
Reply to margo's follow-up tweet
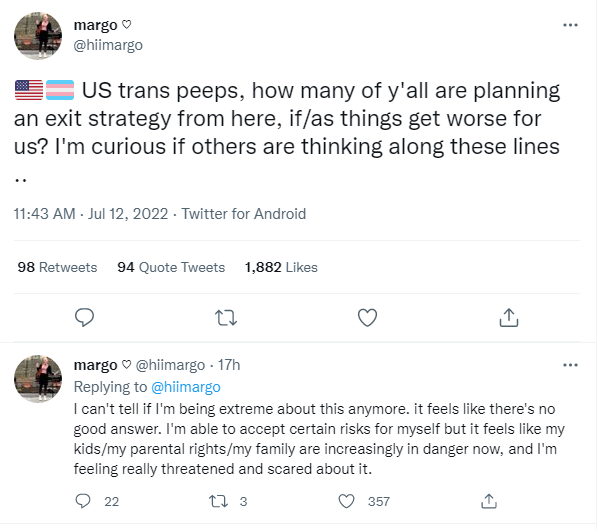(x=86, y=500)
